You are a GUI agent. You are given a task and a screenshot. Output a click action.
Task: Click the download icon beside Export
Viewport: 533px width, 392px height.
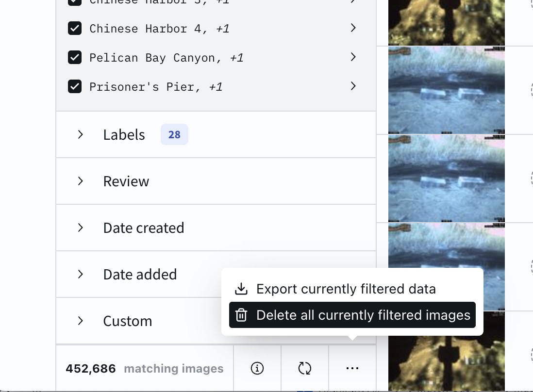(x=241, y=289)
